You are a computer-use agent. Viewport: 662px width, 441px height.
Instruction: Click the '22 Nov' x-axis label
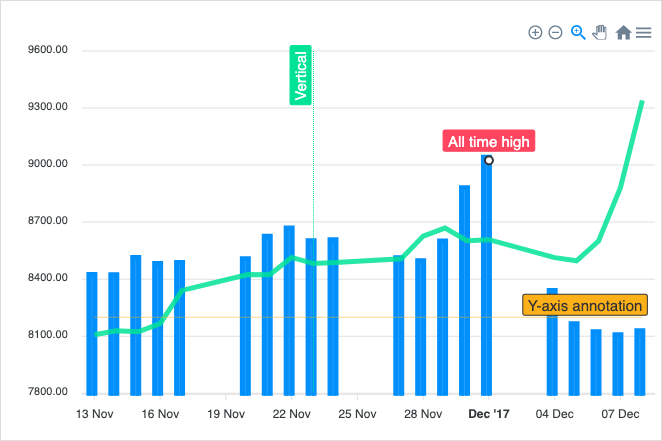pos(292,414)
